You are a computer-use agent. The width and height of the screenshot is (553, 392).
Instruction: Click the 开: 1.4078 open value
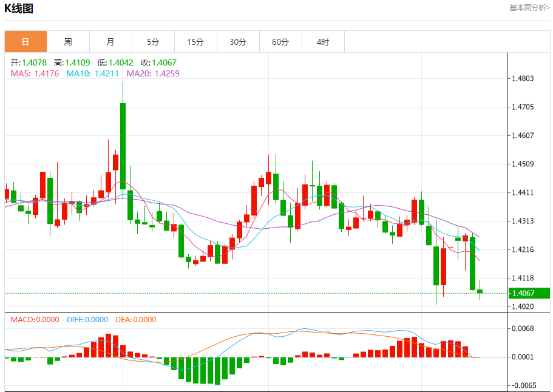click(x=29, y=63)
